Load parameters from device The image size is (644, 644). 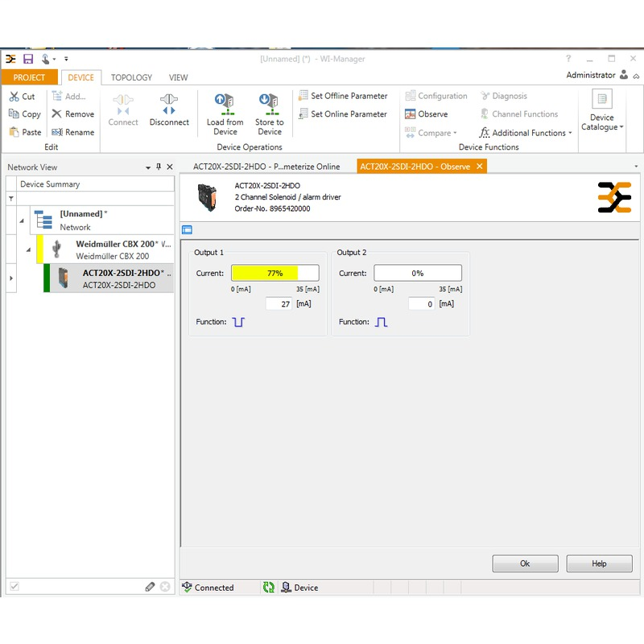point(225,114)
